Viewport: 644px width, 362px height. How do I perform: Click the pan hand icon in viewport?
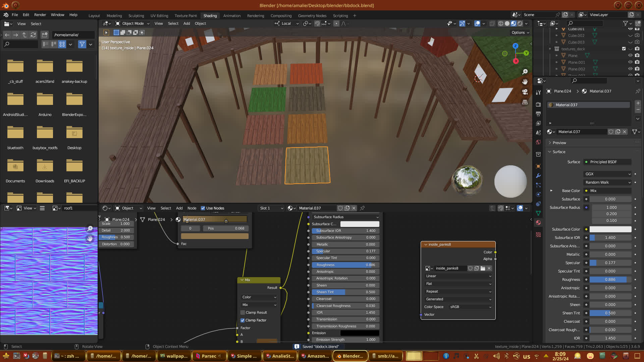[x=525, y=82]
